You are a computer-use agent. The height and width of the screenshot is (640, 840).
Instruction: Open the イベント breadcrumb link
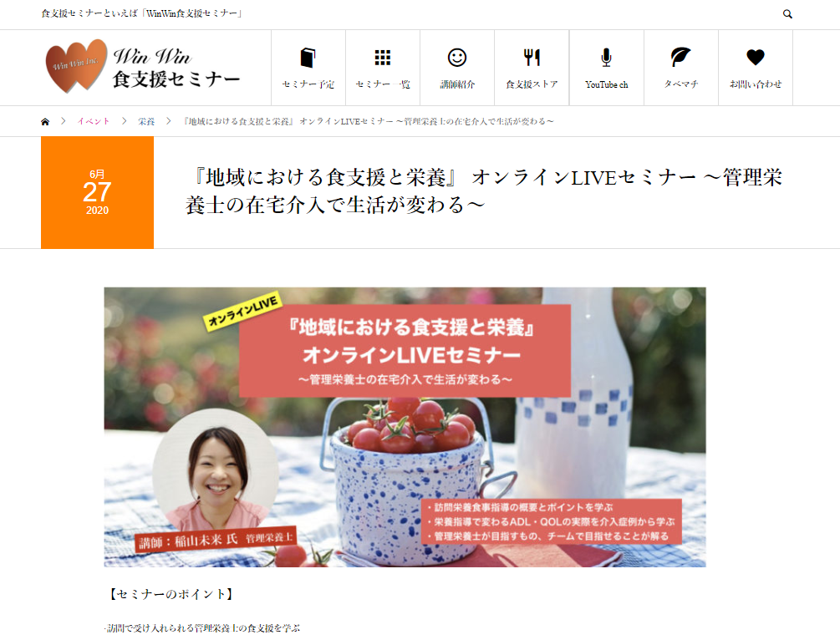pyautogui.click(x=94, y=122)
